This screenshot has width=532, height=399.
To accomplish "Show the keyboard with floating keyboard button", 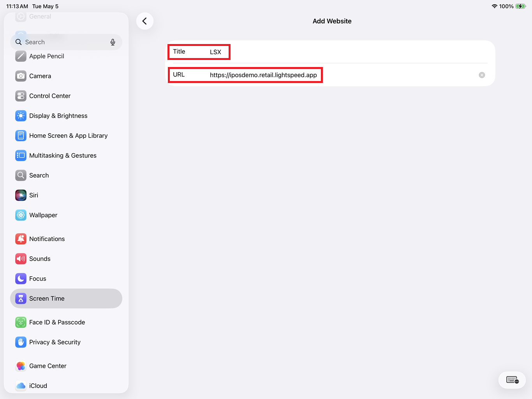I will [x=512, y=380].
